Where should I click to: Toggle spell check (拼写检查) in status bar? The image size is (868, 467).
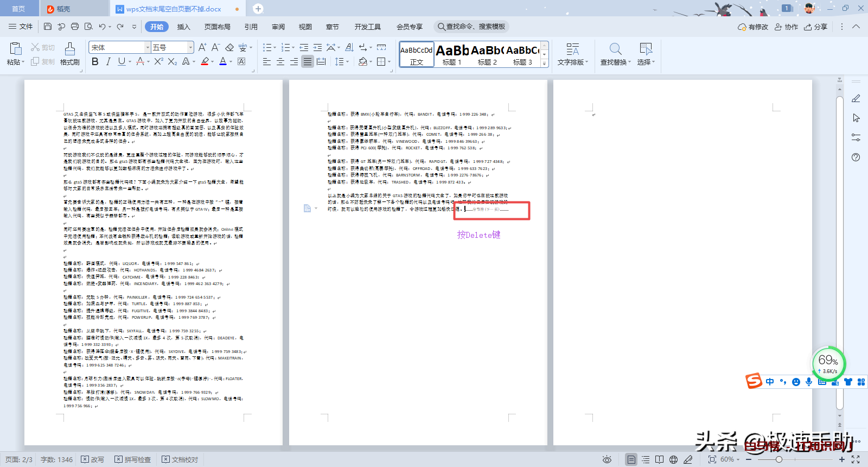pos(133,459)
